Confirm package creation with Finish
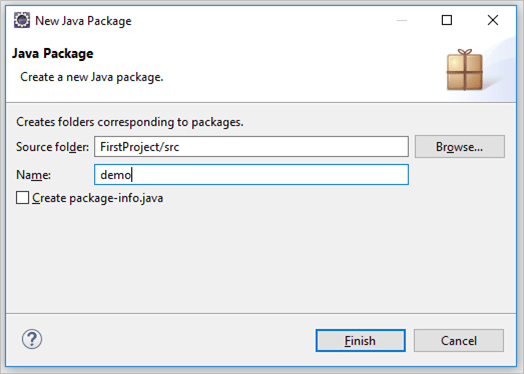This screenshot has height=374, width=524. [360, 341]
